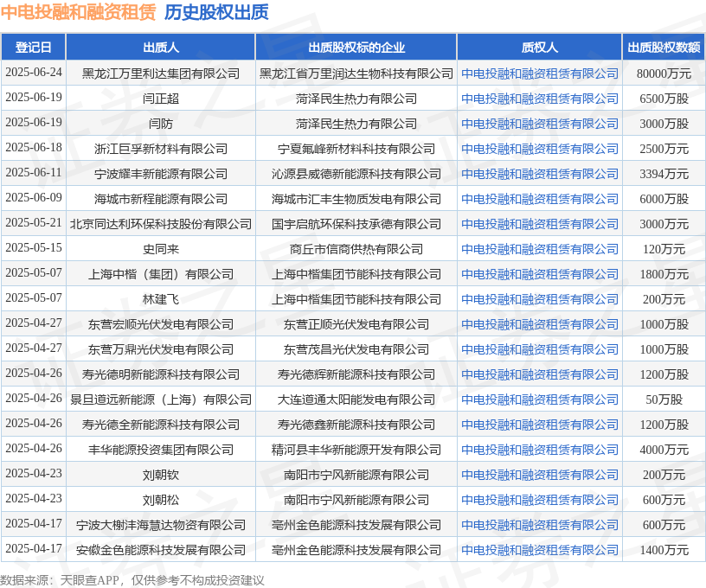
Task: Open the 质权人 link in the 大连道通太阳能发电有限公司 row
Action: coord(539,399)
